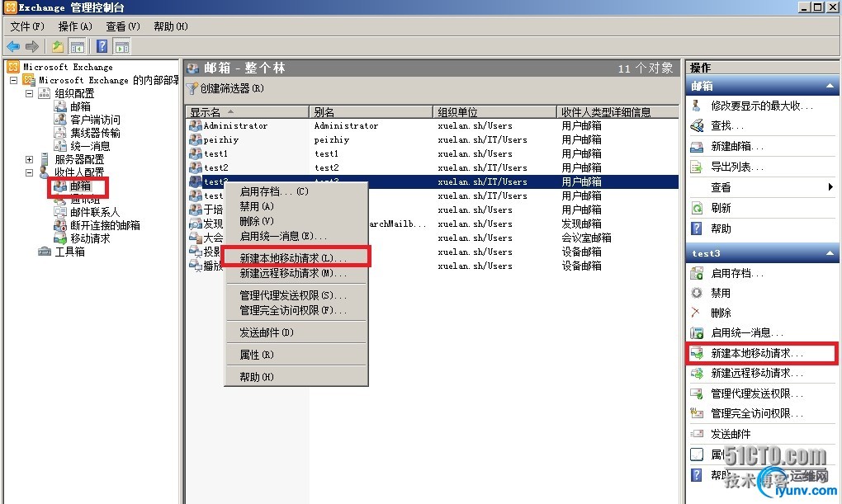Click the 修改要显示的最大收 icon
842x504 pixels.
[696, 106]
